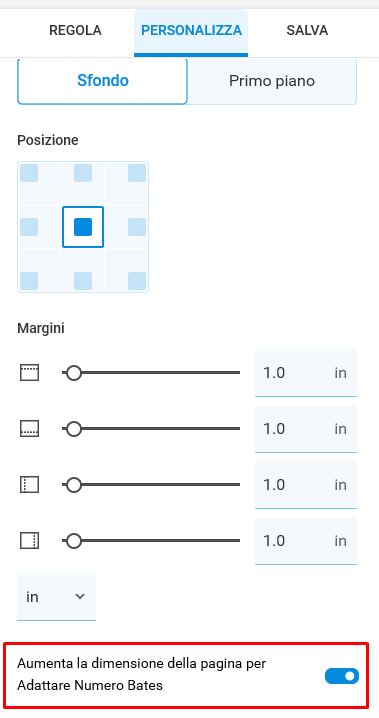Viewport: 379px width, 718px height.
Task: Click the left margin value field
Action: (306, 485)
